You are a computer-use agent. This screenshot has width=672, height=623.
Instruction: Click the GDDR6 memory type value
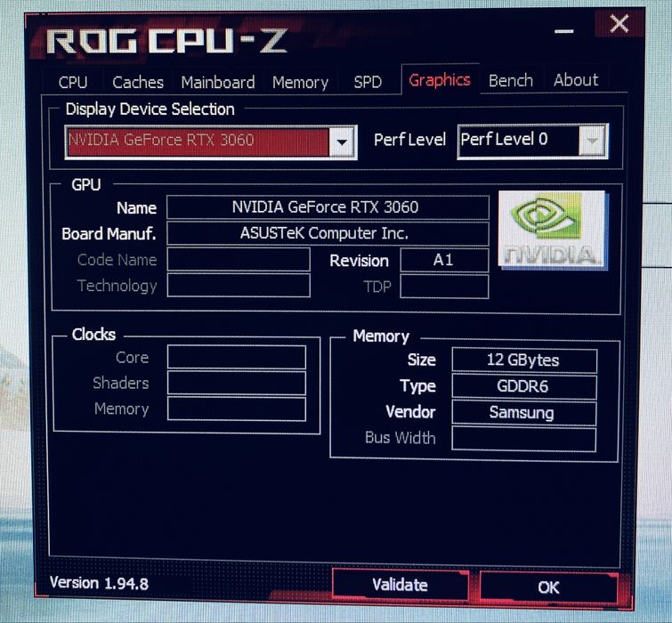pos(524,386)
